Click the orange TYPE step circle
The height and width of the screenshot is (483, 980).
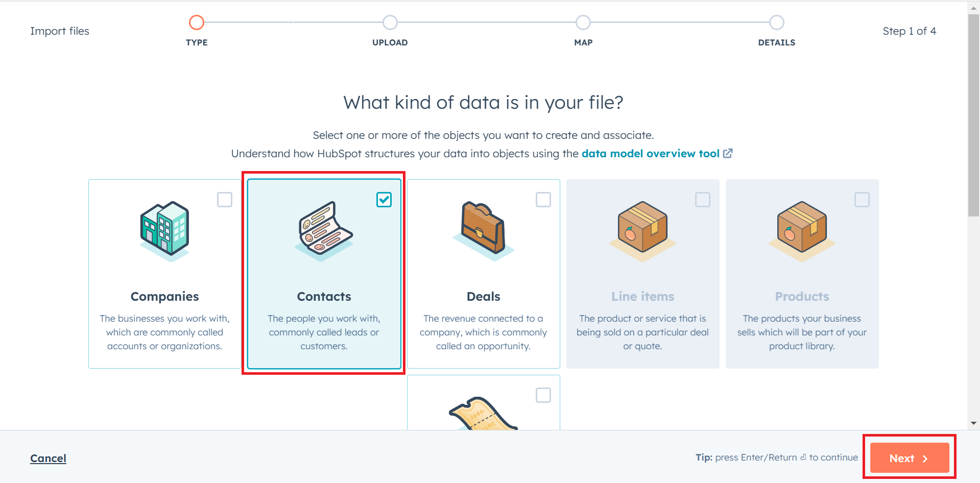tap(197, 22)
